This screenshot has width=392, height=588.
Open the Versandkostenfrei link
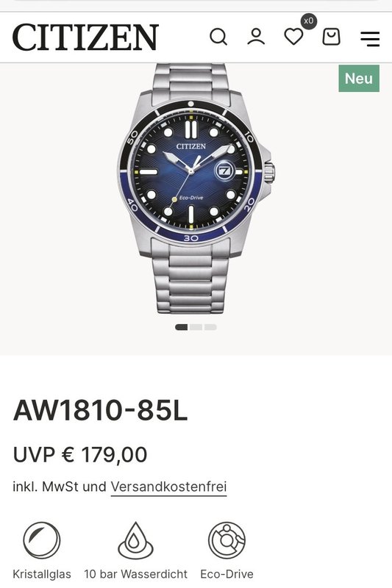pyautogui.click(x=169, y=487)
